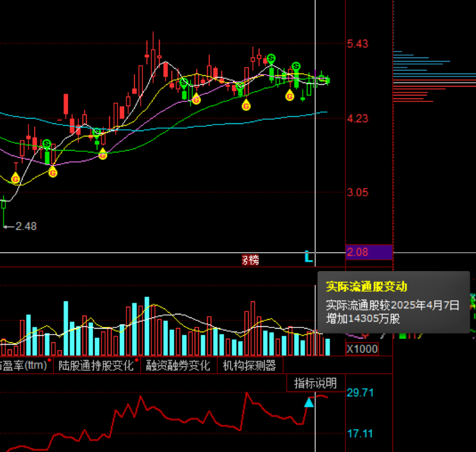Click the 2.48 lowest price annotation
476x452 pixels.
click(26, 227)
